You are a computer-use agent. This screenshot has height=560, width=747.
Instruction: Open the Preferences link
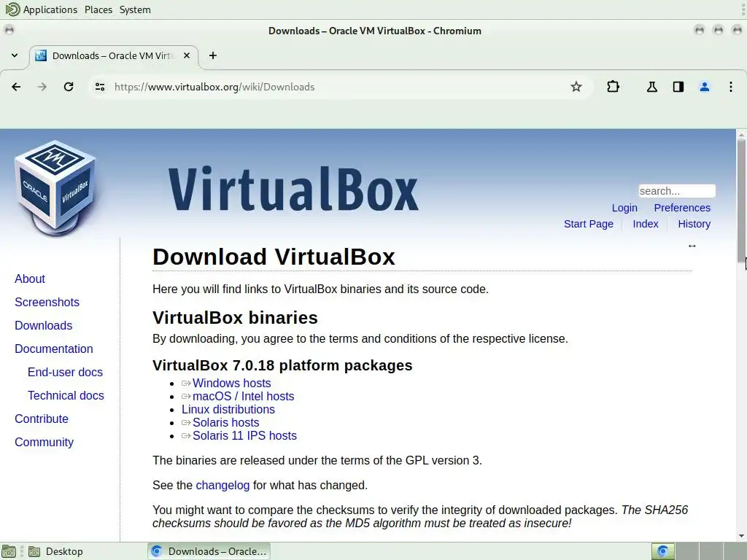click(x=682, y=208)
